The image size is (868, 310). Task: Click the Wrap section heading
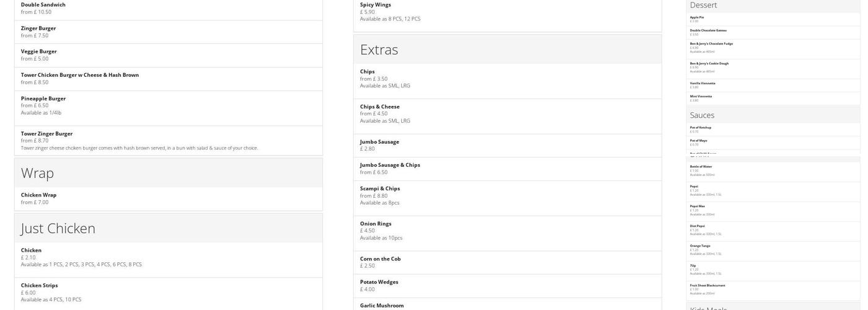click(x=37, y=173)
